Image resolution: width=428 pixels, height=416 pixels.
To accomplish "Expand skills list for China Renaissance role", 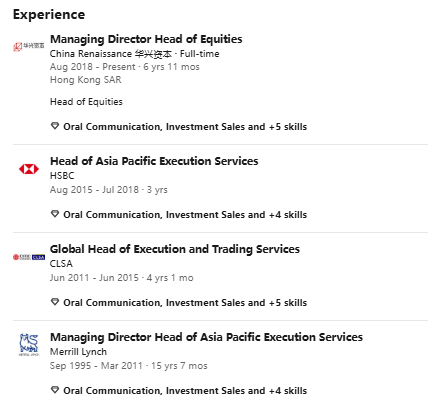I will (185, 127).
